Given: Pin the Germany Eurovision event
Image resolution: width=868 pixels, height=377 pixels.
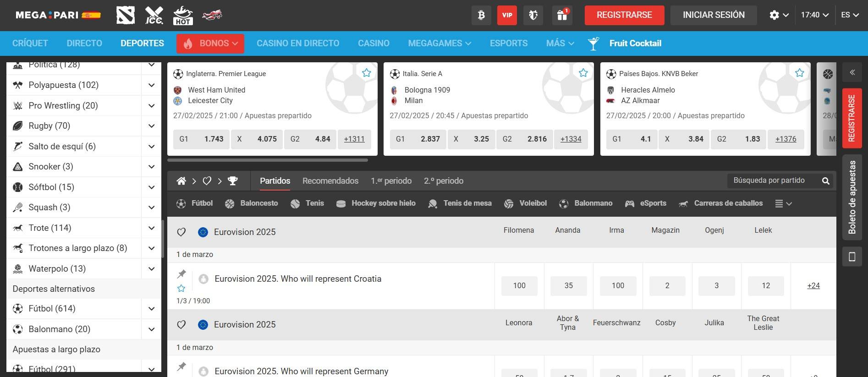Looking at the screenshot, I should [x=181, y=366].
